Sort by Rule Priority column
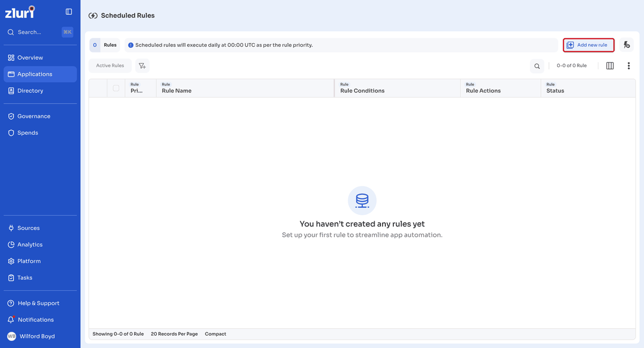The image size is (644, 348). [x=140, y=88]
